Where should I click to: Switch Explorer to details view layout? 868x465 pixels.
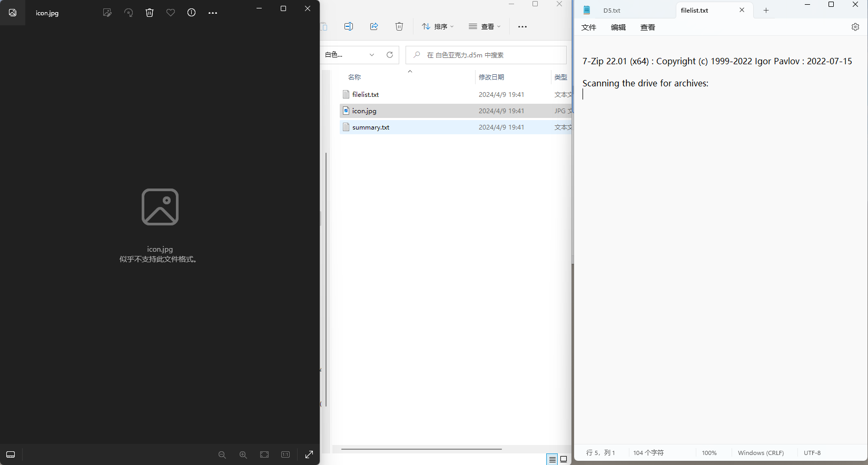click(x=552, y=459)
